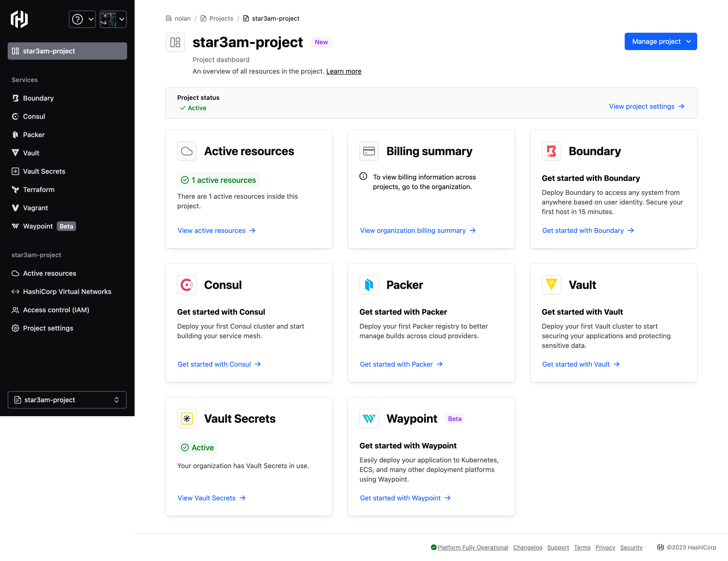Navigate to Projects breadcrumb
This screenshot has width=728, height=561.
217,19
